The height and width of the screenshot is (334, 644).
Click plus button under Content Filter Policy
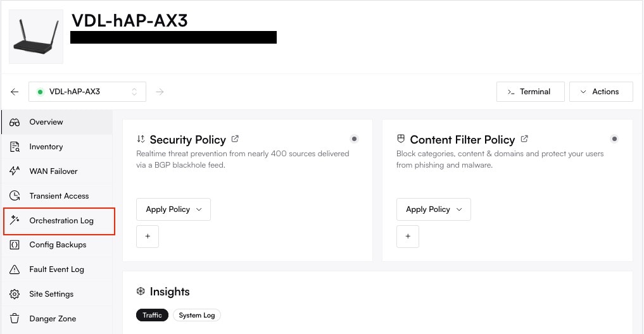407,237
